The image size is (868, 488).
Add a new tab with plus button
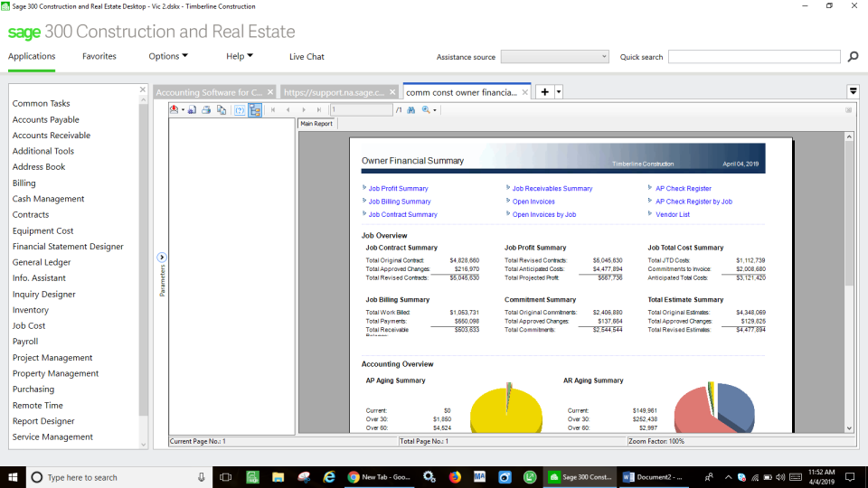point(544,92)
